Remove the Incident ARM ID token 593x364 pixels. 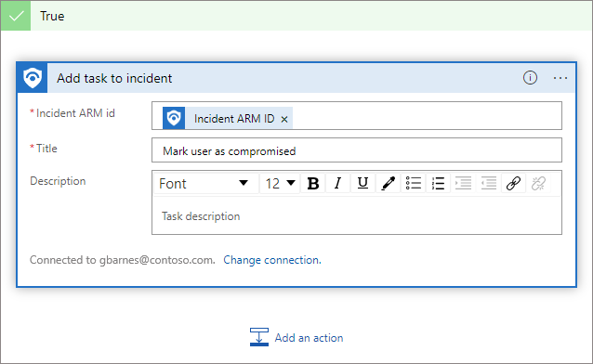[x=284, y=119]
